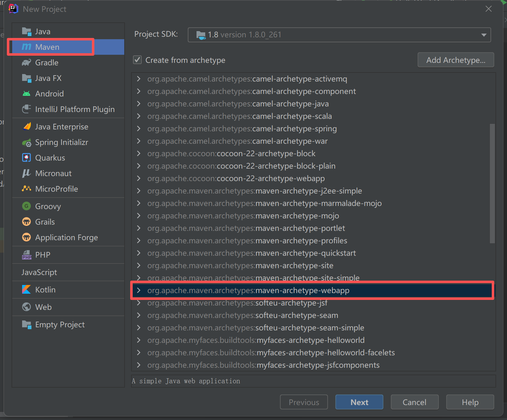The image size is (507, 420).
Task: Expand the myfaces-archetype-helloworld node
Action: coord(139,340)
